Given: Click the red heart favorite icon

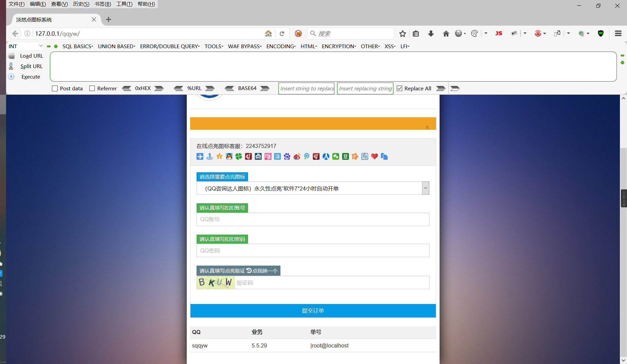Looking at the screenshot, I should (374, 156).
